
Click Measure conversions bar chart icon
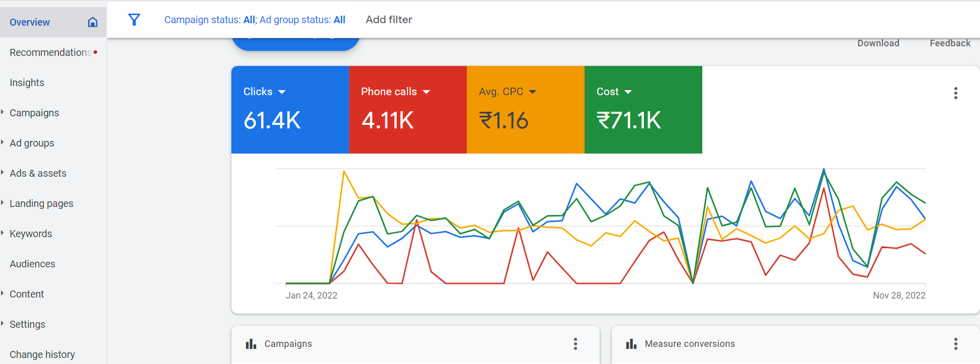[631, 344]
